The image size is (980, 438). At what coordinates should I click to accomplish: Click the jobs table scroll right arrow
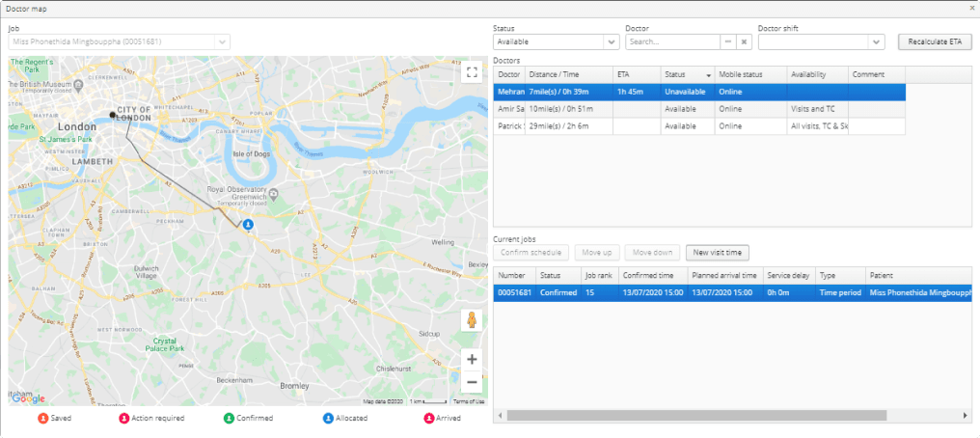(966, 416)
